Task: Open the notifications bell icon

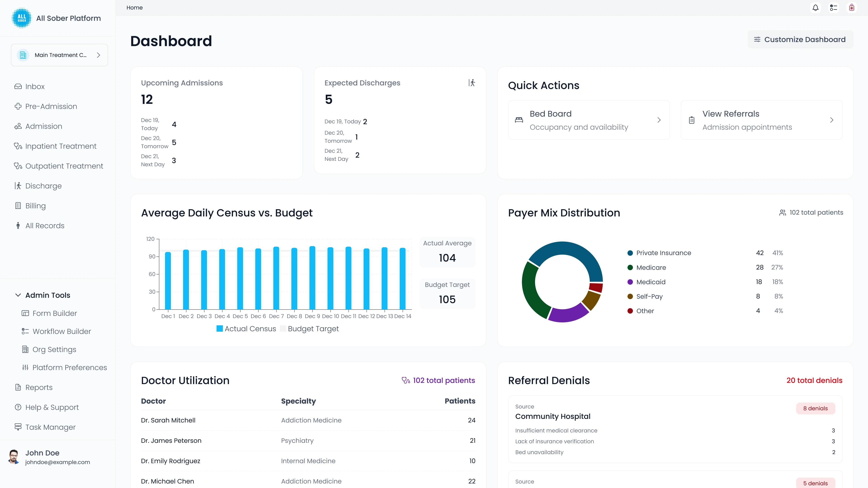Action: [x=815, y=7]
